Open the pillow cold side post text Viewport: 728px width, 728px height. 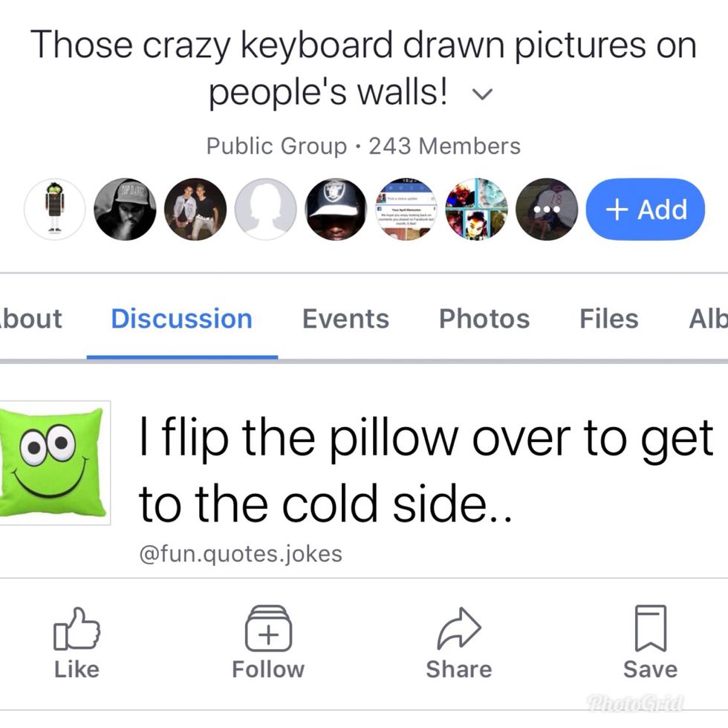click(x=423, y=469)
